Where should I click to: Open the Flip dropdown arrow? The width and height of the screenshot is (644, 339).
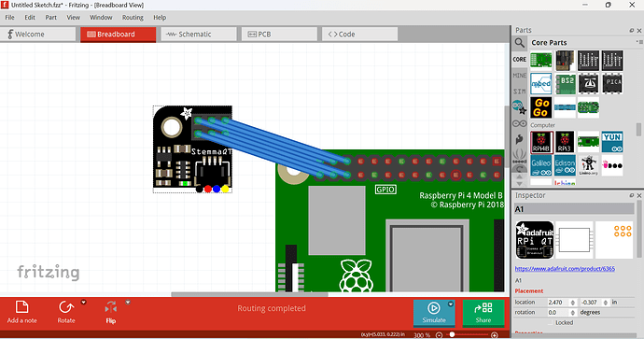click(x=128, y=303)
